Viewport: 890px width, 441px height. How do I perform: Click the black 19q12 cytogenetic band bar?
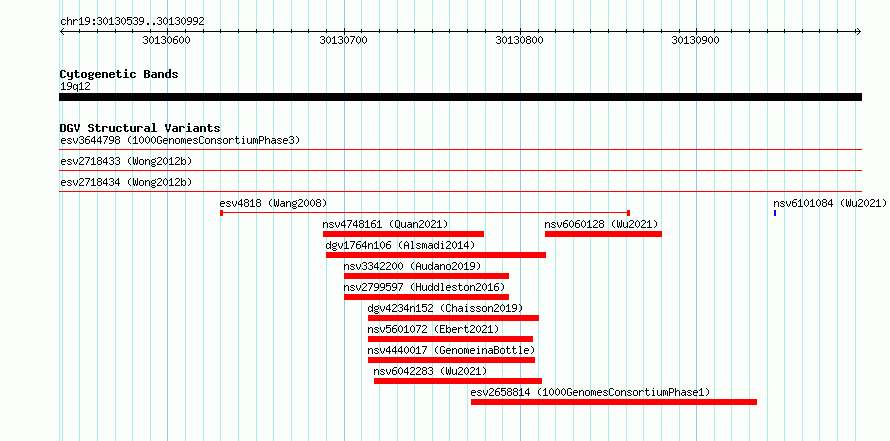coord(460,97)
